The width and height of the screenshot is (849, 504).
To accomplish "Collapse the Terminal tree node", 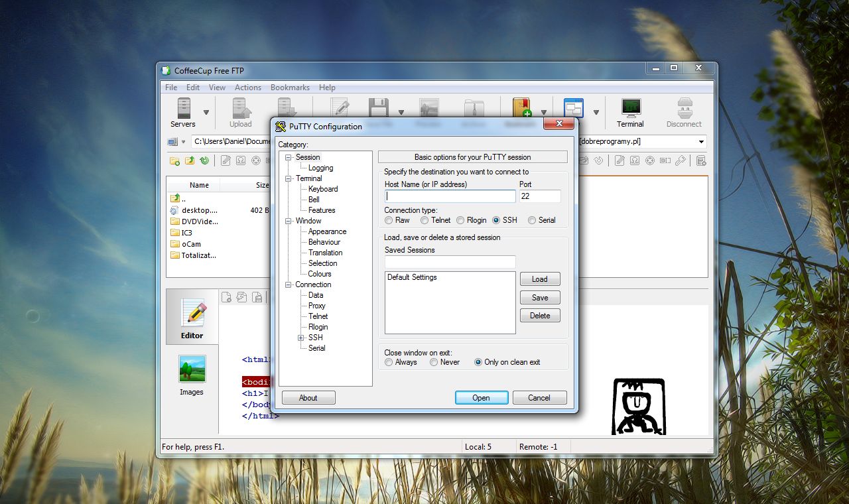I will [x=289, y=178].
